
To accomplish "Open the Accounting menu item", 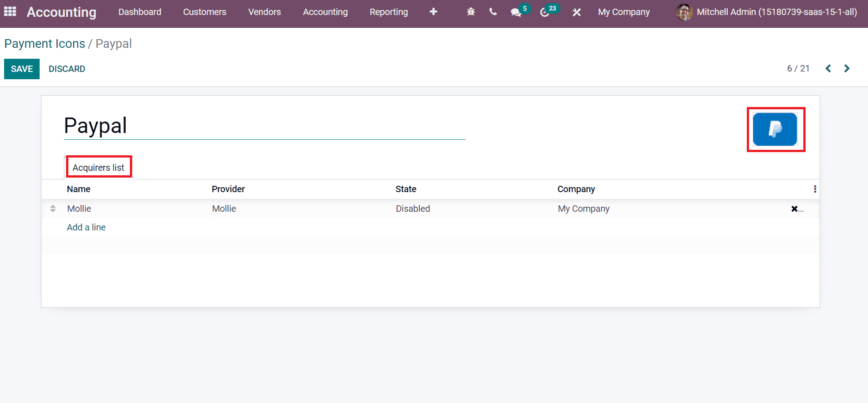I will coord(325,12).
